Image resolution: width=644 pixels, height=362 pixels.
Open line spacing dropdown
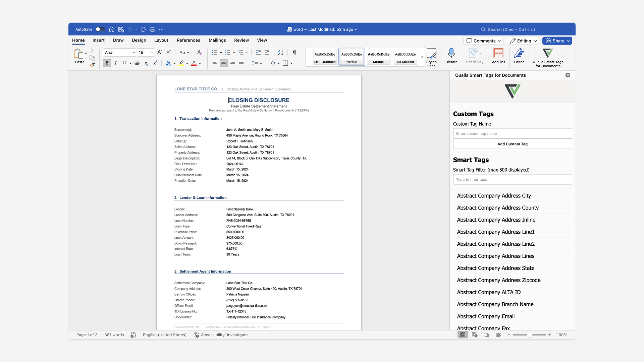pos(257,63)
